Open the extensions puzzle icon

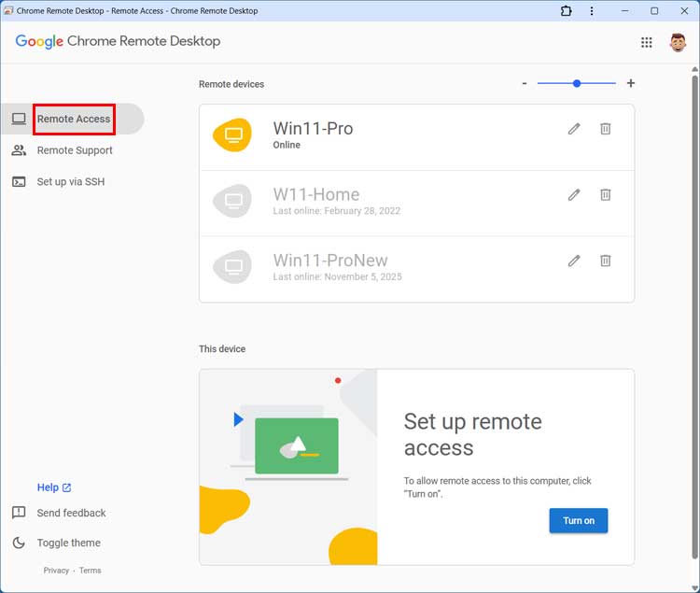coord(567,10)
